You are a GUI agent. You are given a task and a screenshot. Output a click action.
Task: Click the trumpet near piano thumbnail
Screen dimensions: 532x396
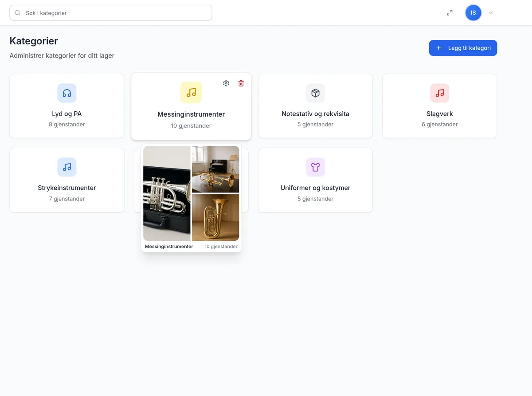click(215, 169)
